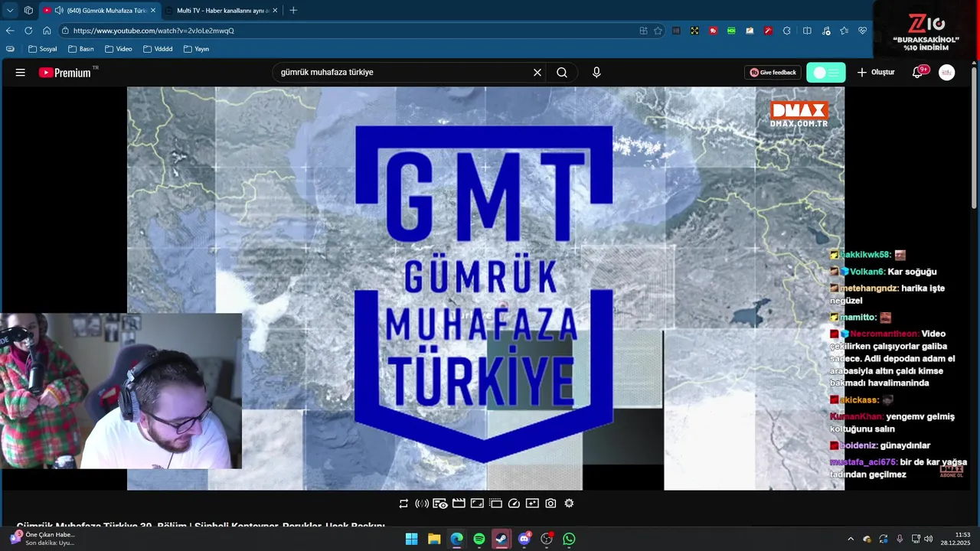
Task: Click the Give feedback button
Action: 773,73
